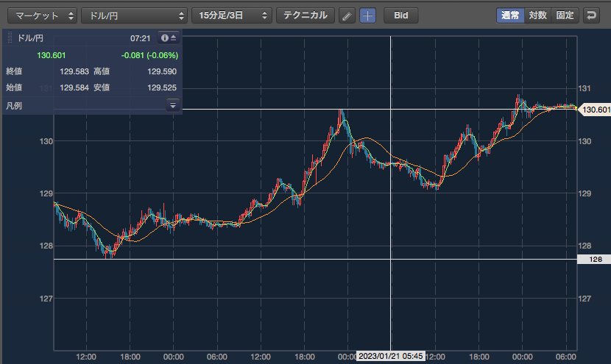This screenshot has height=364, width=611.
Task: Click the 2023/01/21 05:45 crosshair date label
Action: (390, 356)
